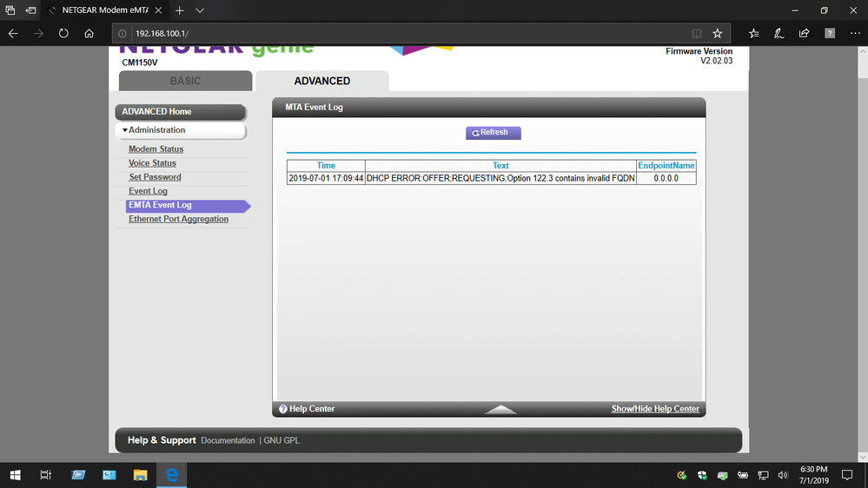Click the address bar showing 192.168.100.1
Image resolution: width=868 pixels, height=488 pixels.
[x=391, y=33]
